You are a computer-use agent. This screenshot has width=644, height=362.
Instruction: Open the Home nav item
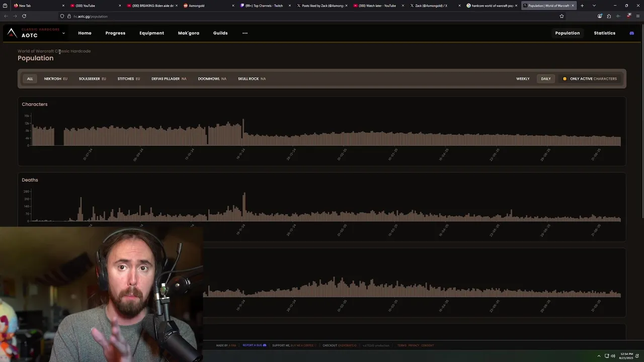coord(85,33)
